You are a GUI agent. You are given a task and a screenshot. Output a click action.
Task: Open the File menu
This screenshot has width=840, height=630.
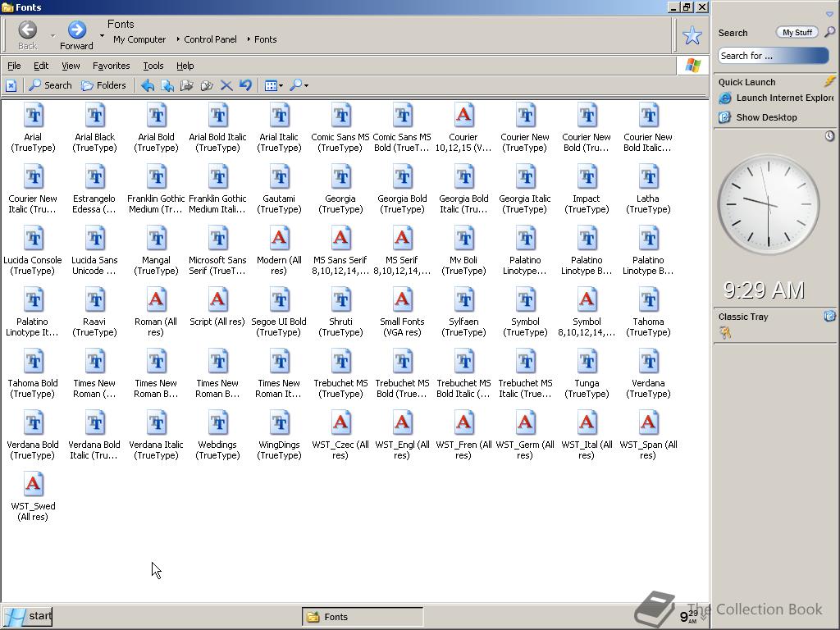pyautogui.click(x=14, y=66)
